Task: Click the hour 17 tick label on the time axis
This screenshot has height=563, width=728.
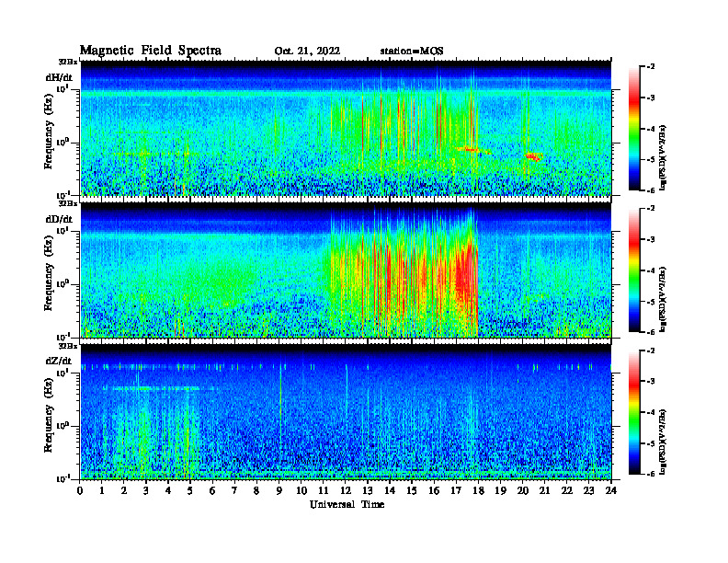Action: tap(456, 491)
